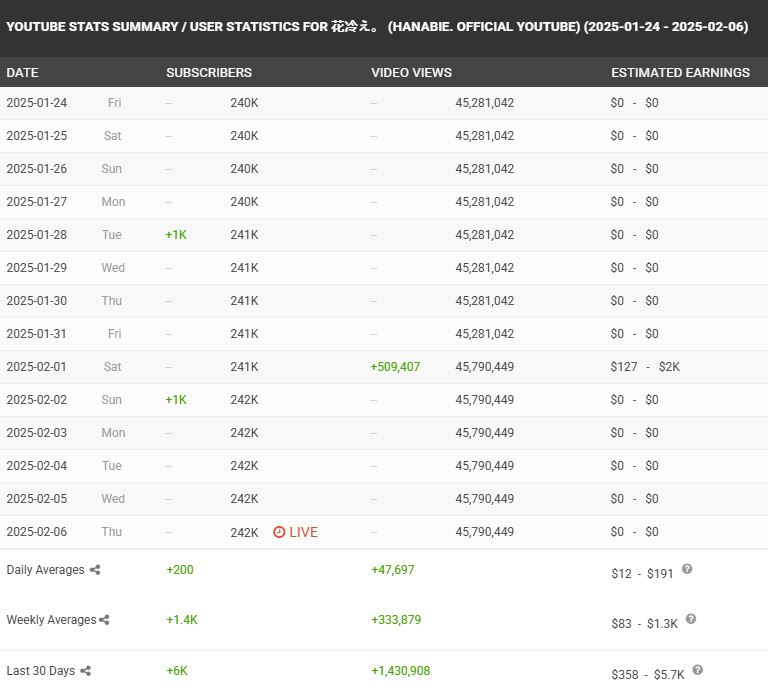Click the $358 - $5.7K monthly earnings
768x693 pixels.
(x=648, y=674)
